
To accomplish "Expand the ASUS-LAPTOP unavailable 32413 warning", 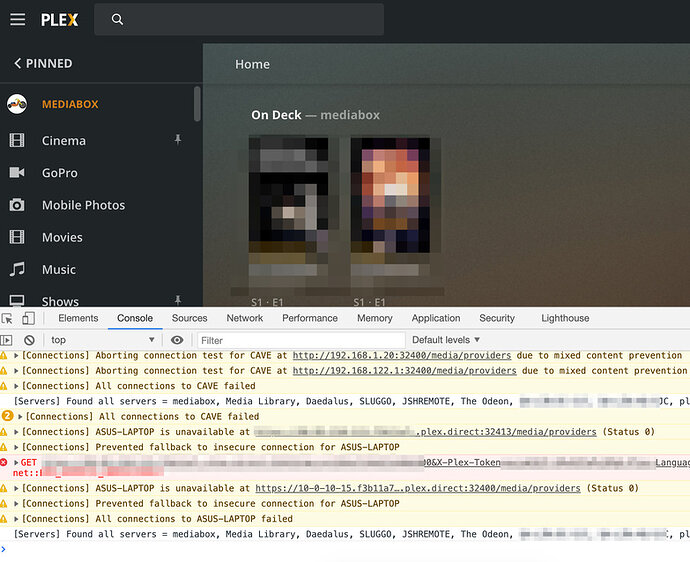I will [x=16, y=432].
